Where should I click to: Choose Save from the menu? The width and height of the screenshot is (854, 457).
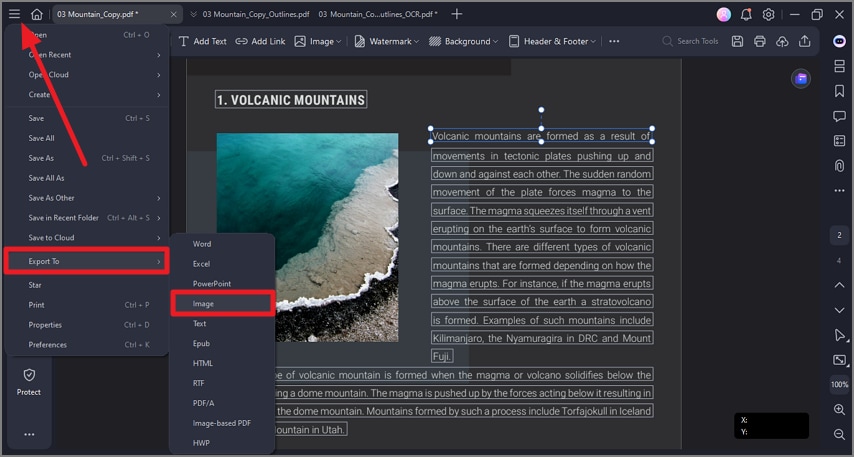click(87, 118)
